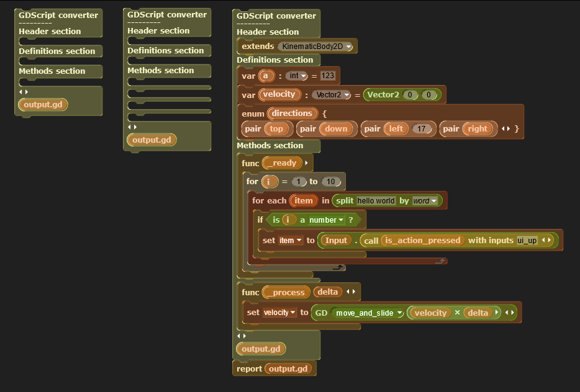Open the 'velocity' variable dropdown in set block
The width and height of the screenshot is (580, 392).
[292, 313]
